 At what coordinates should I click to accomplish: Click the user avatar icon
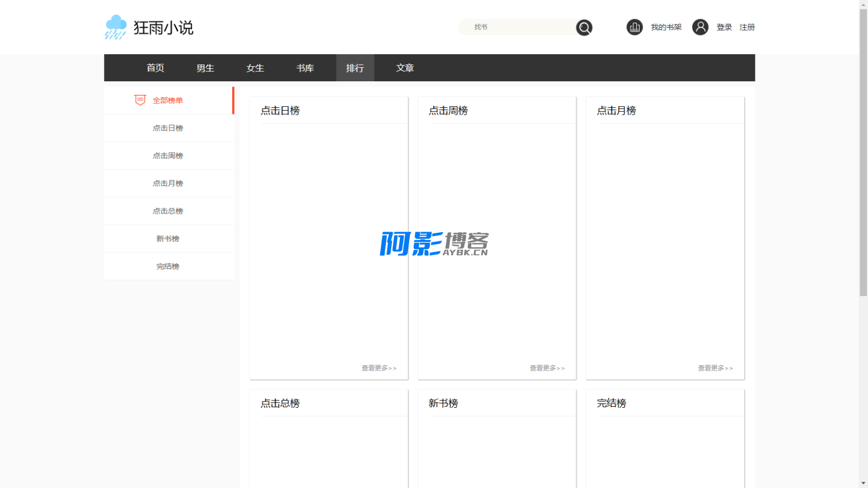700,27
